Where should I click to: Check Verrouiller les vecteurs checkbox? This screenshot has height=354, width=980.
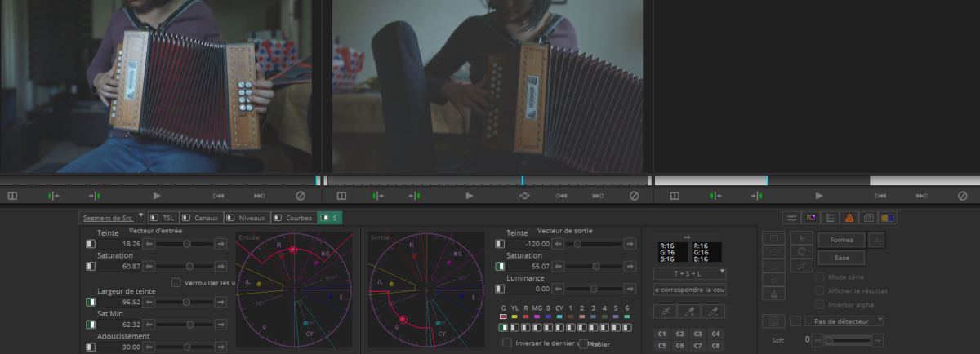click(176, 282)
